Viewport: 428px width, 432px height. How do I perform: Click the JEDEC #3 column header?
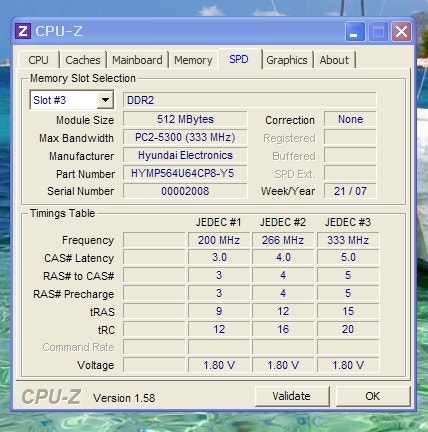pyautogui.click(x=348, y=222)
